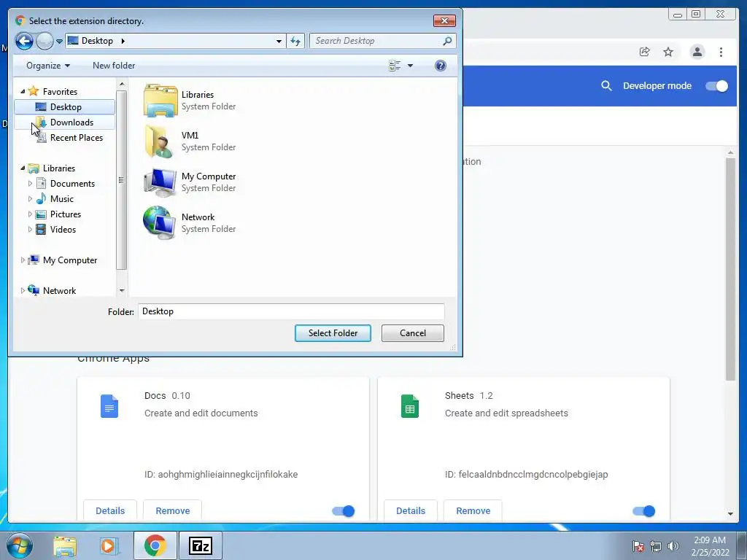747x560 pixels.
Task: Remove the Sheets app
Action: point(473,510)
